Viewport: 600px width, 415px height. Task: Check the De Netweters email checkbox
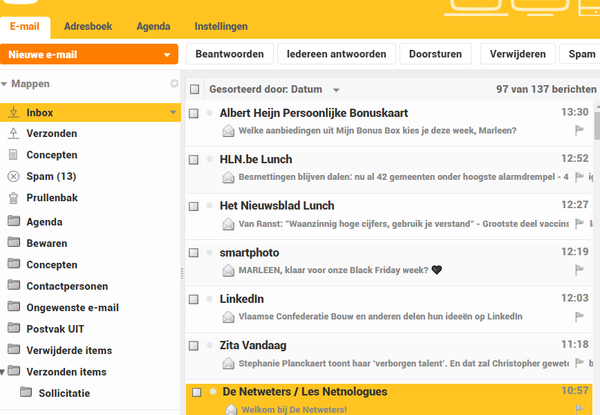tap(197, 392)
